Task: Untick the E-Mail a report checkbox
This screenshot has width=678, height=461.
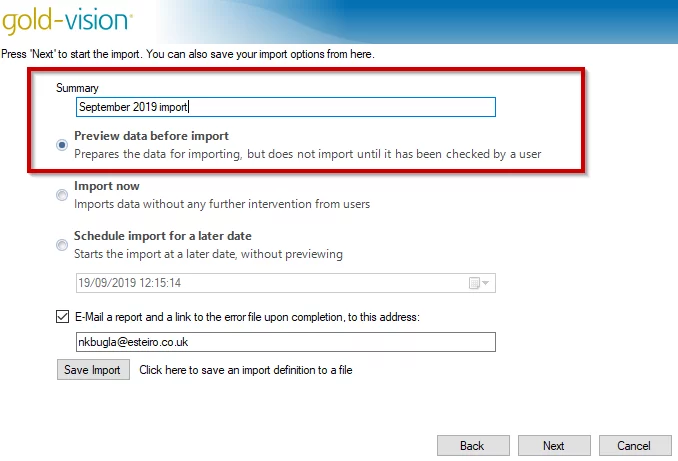Action: click(62, 317)
